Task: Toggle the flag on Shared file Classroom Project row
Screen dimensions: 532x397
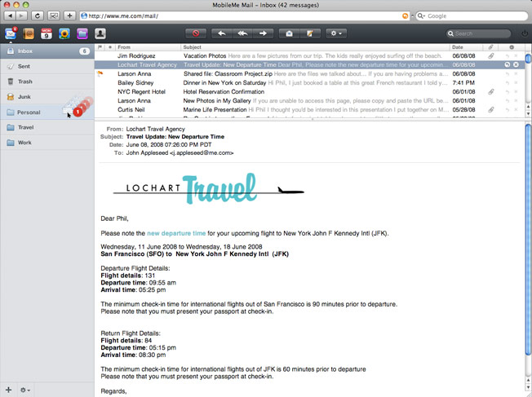Action: (x=100, y=73)
